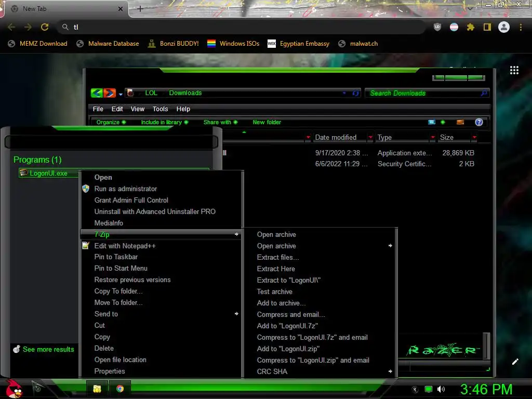This screenshot has height=399, width=532.
Task: Show hidden tray icons arrow
Action: (x=415, y=389)
